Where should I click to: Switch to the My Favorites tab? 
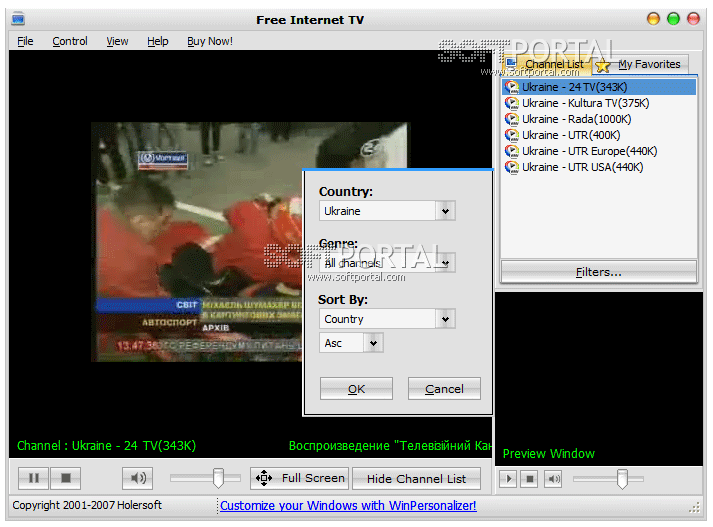click(x=641, y=65)
